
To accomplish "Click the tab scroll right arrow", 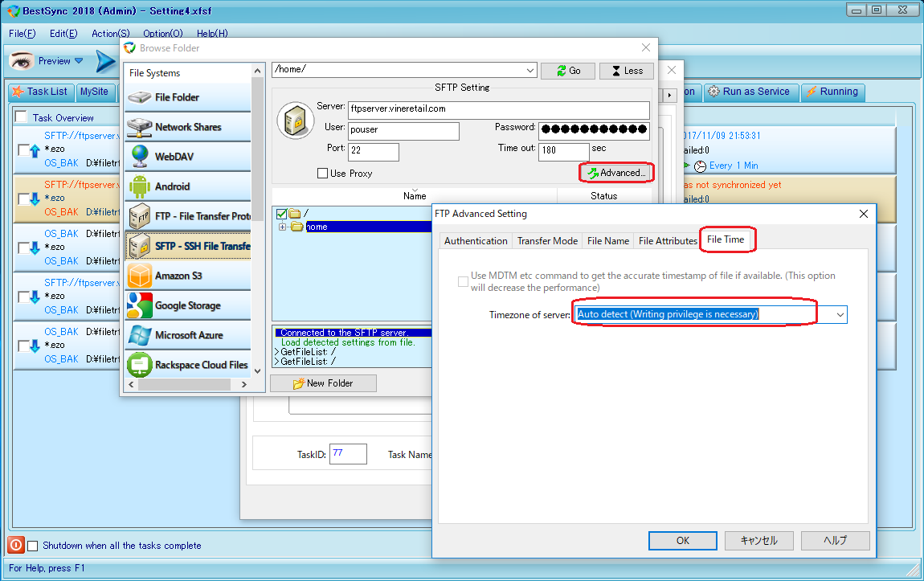I will (x=669, y=95).
